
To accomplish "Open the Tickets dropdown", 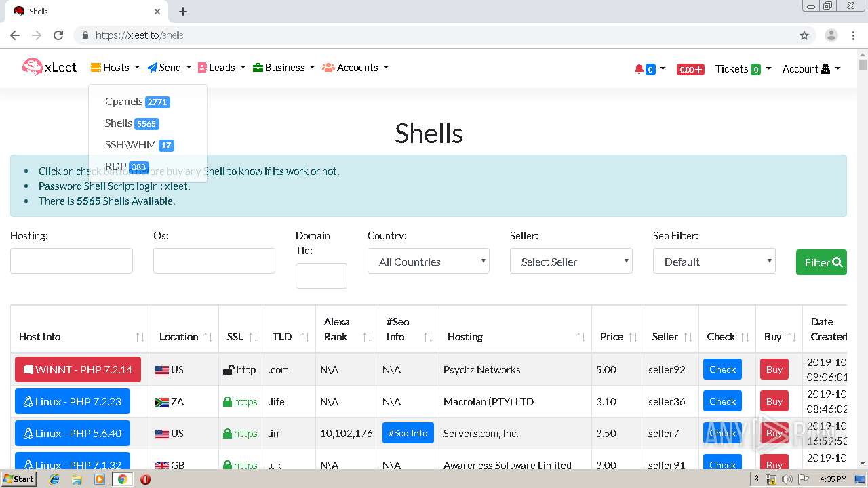I will 743,69.
